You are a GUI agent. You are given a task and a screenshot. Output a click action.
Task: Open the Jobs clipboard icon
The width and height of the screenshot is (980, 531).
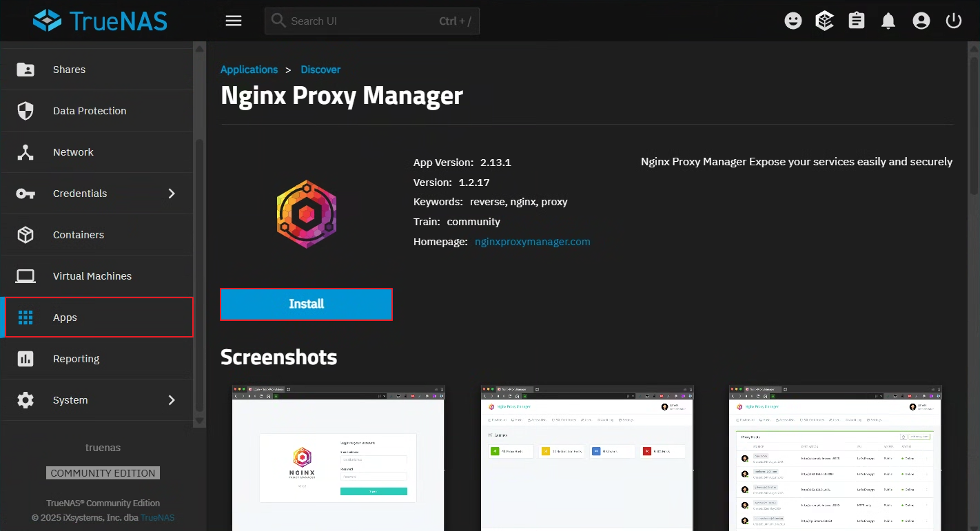click(x=857, y=21)
